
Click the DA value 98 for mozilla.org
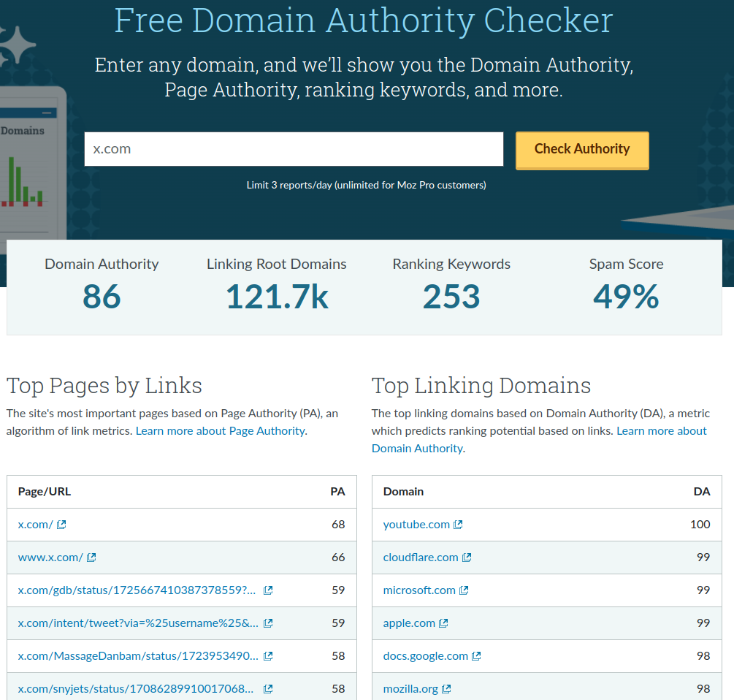coord(703,689)
